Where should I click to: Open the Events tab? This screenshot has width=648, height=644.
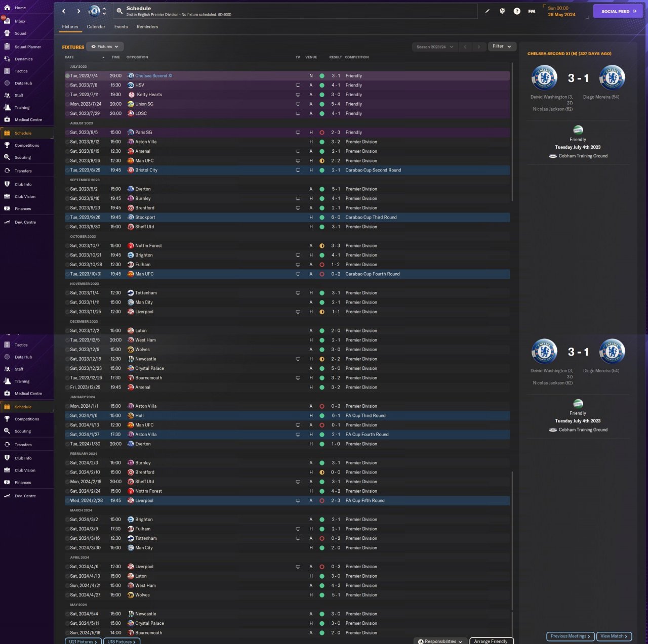[x=121, y=27]
